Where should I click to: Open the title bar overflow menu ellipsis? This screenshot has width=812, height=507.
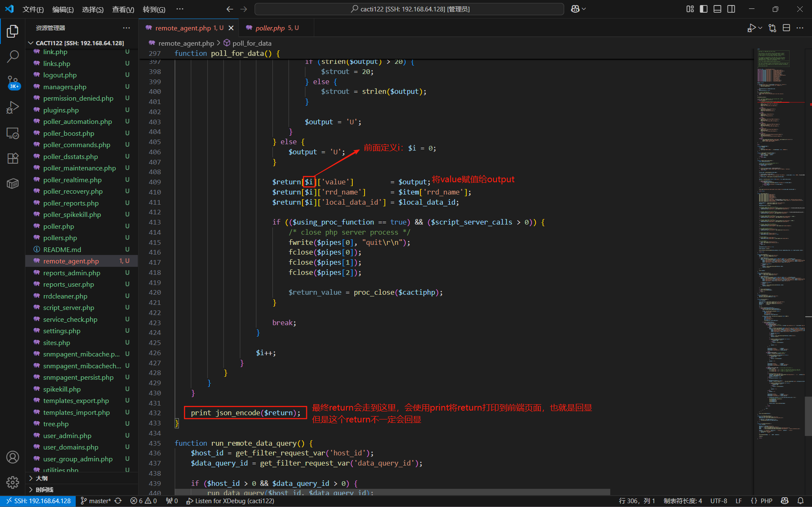(x=180, y=9)
